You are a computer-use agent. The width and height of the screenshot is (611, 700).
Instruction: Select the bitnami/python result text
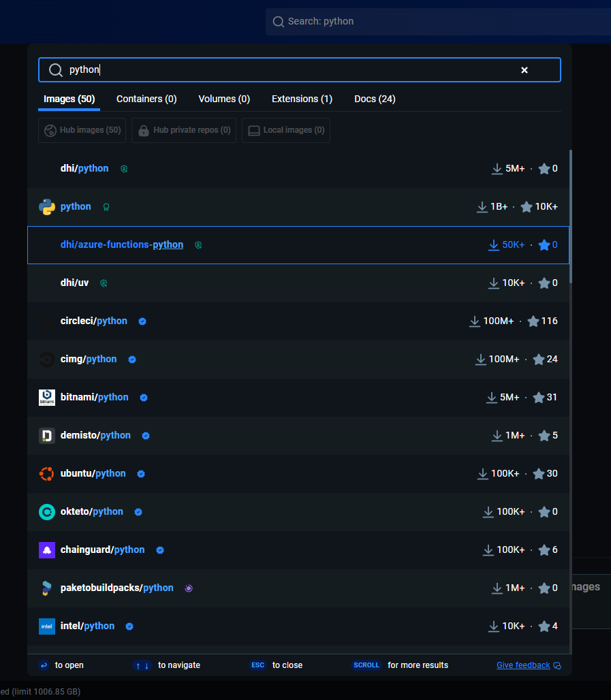click(94, 397)
